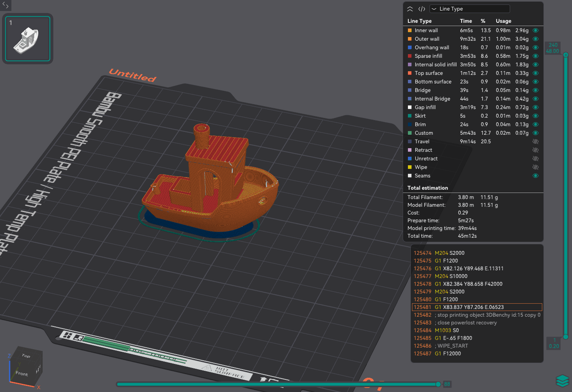Click the Usage column header
This screenshot has width=572, height=392.
click(x=503, y=21)
